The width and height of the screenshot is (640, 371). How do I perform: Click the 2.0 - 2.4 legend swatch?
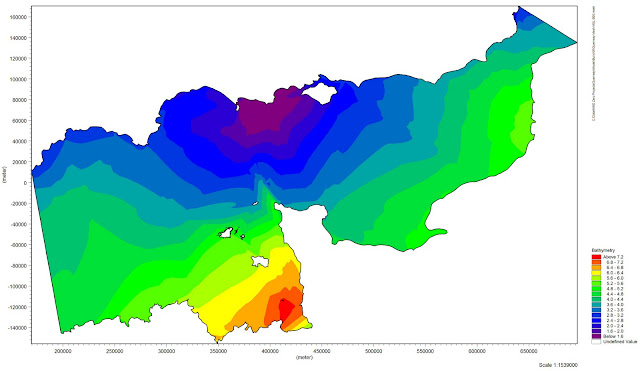[596, 326]
